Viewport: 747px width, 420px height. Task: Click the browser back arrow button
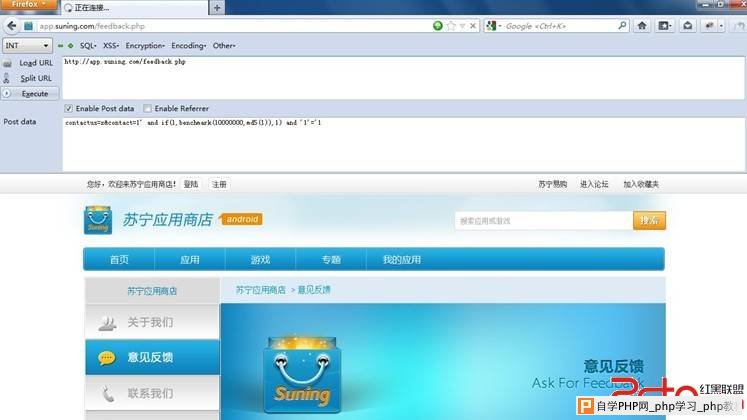(x=11, y=26)
